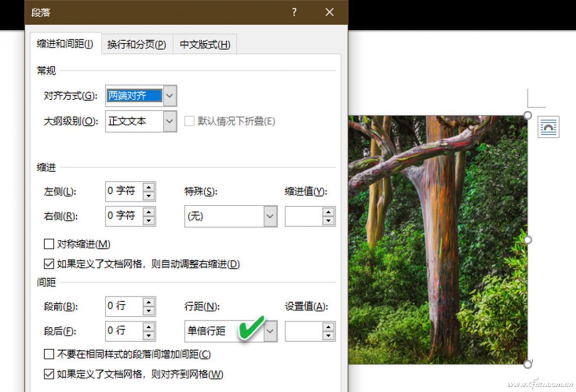Open the 大纲级别 dropdown
The height and width of the screenshot is (392, 576).
click(169, 121)
